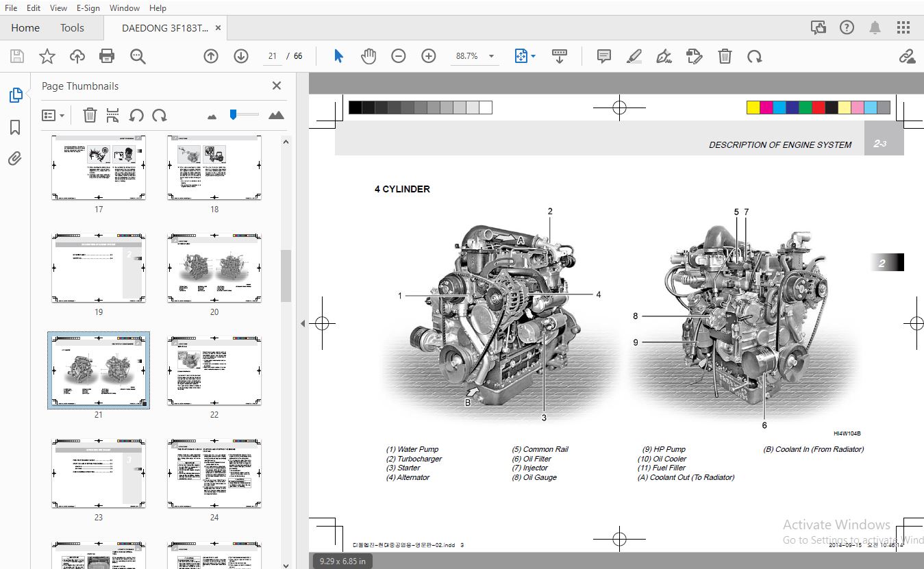
Task: Select page 20 thumbnail
Action: [214, 268]
